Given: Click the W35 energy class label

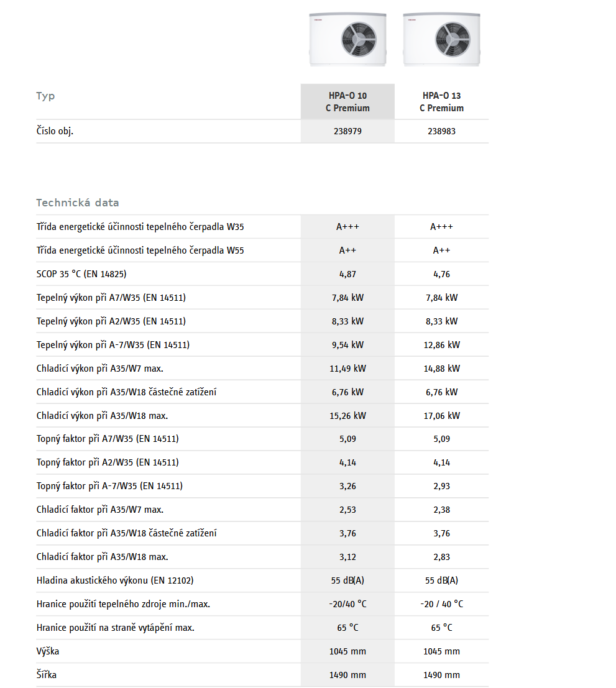Looking at the screenshot, I should click(140, 227).
